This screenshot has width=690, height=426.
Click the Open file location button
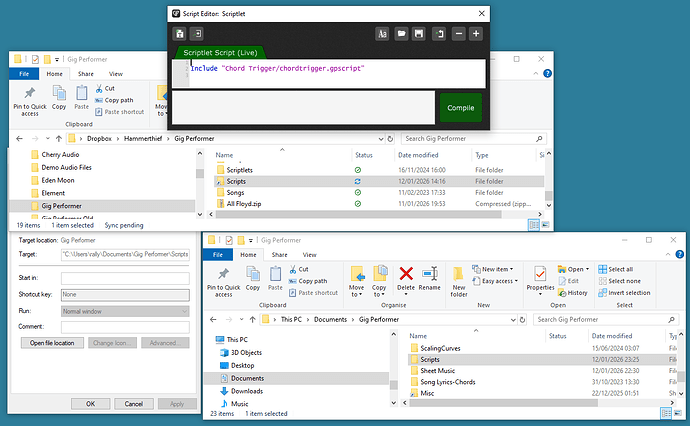point(52,343)
